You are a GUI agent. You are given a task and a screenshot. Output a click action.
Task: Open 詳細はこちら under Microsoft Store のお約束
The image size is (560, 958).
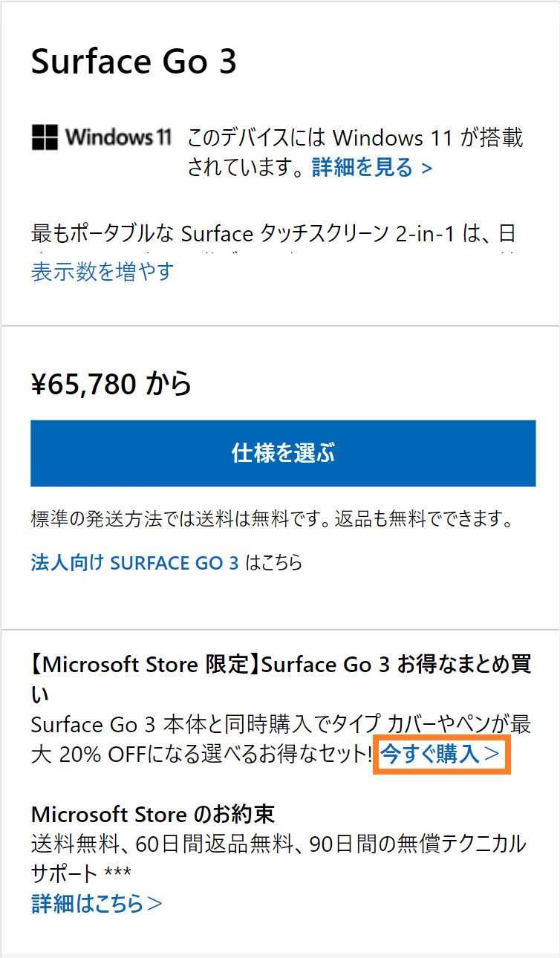coord(87,904)
